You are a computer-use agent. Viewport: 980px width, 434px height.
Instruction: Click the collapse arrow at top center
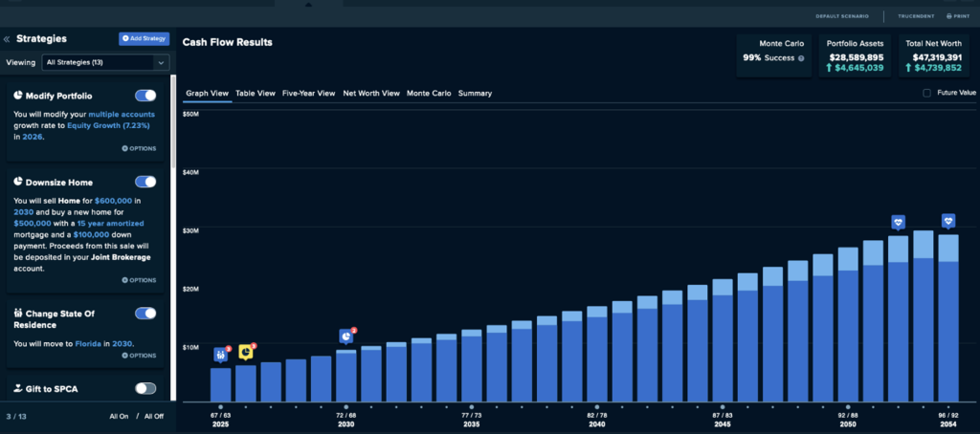pyautogui.click(x=307, y=5)
